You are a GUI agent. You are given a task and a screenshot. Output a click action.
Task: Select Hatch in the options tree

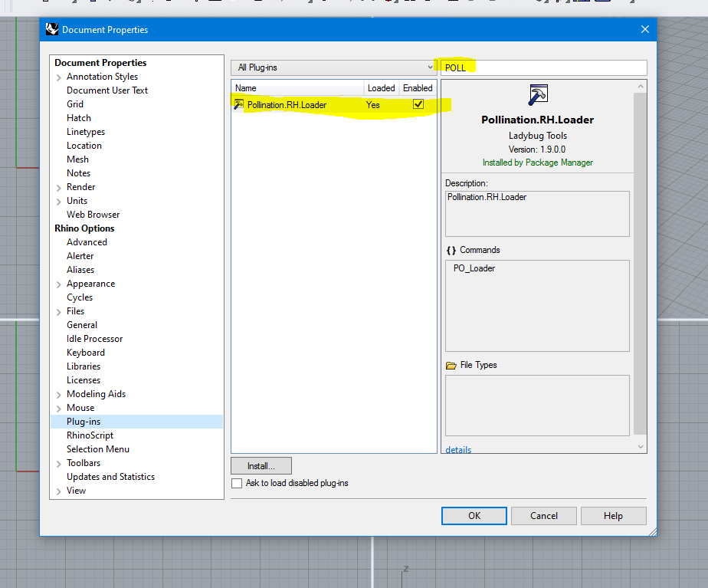(79, 118)
